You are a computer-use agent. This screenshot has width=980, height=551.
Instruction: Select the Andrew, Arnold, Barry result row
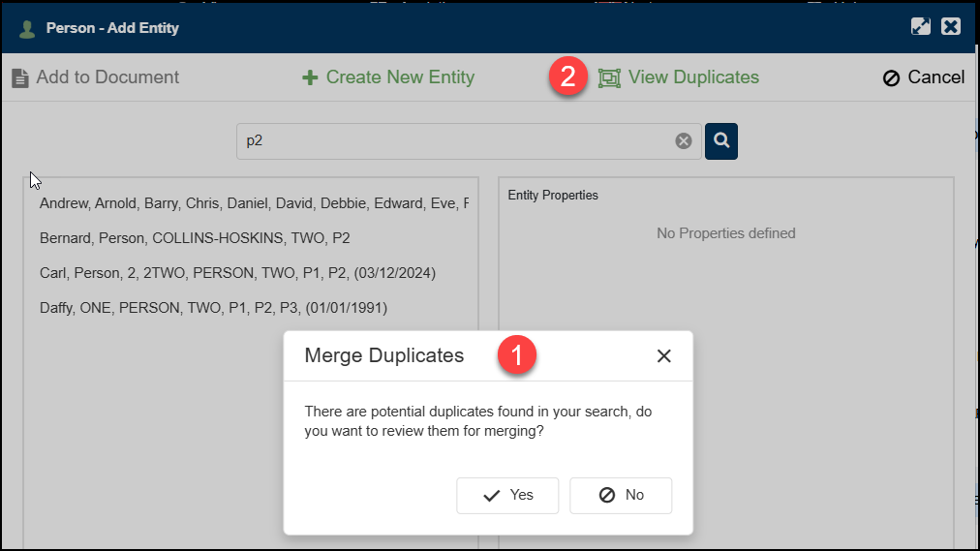tap(254, 203)
